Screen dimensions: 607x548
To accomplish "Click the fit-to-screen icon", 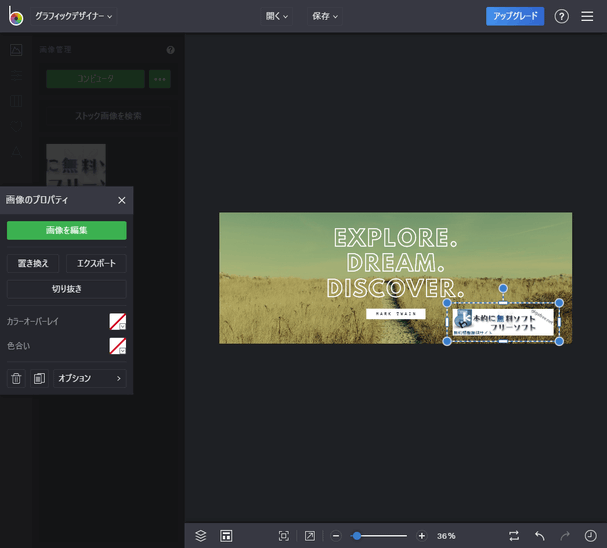I will tap(284, 536).
